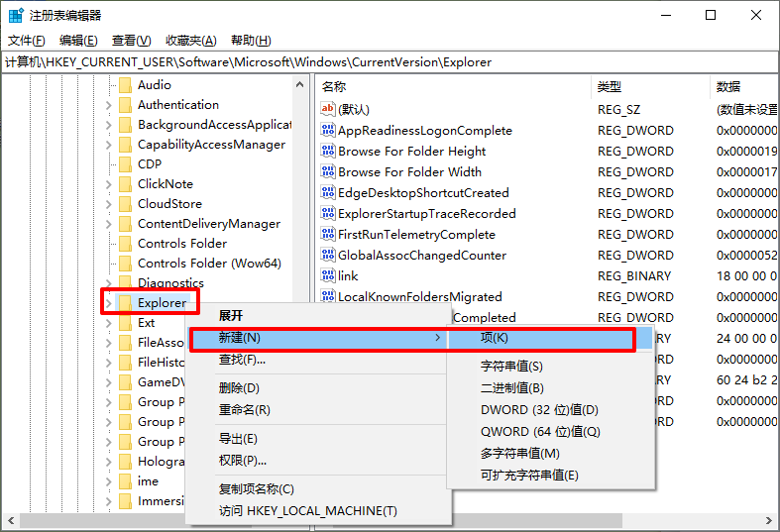Viewport: 780px width, 532px height.
Task: Click the binary icon beside the link value
Action: (x=329, y=276)
